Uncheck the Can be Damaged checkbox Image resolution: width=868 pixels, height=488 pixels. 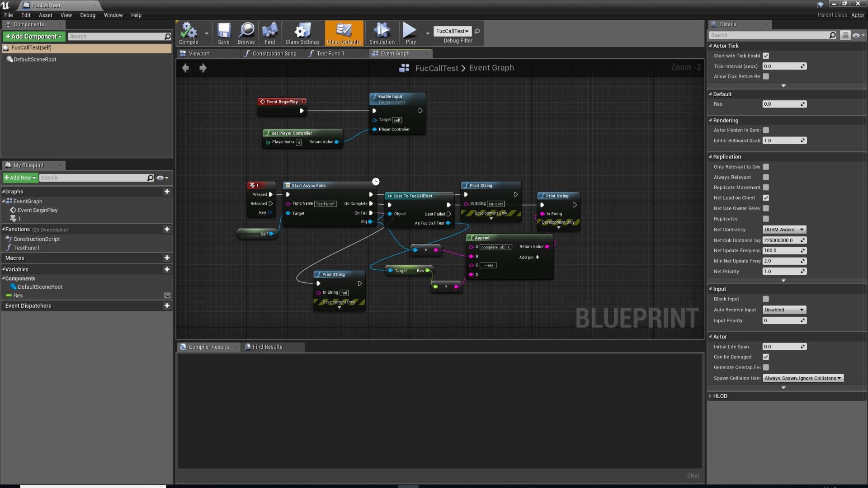coord(766,357)
